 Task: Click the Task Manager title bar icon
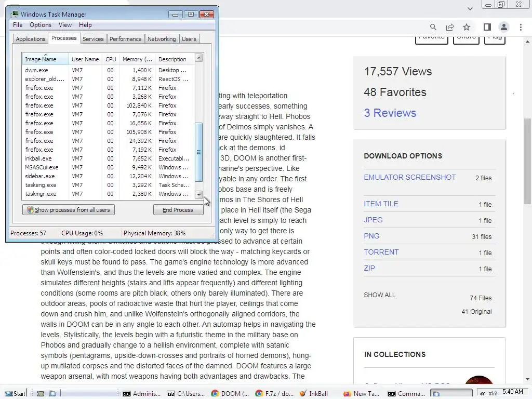coord(15,14)
